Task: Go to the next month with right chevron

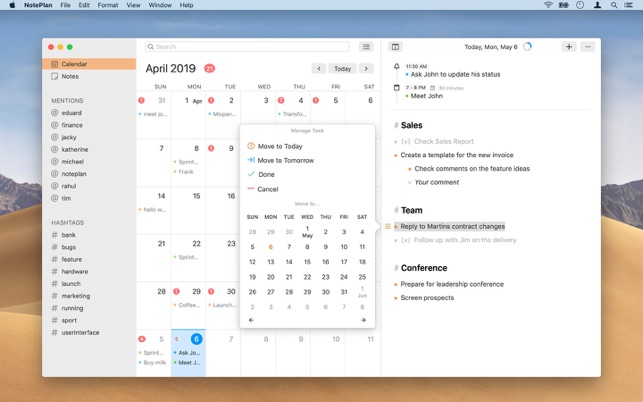Action: point(366,69)
